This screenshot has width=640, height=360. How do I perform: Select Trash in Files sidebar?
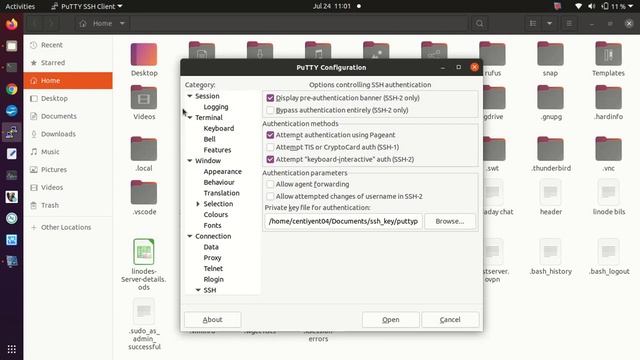pos(68,205)
